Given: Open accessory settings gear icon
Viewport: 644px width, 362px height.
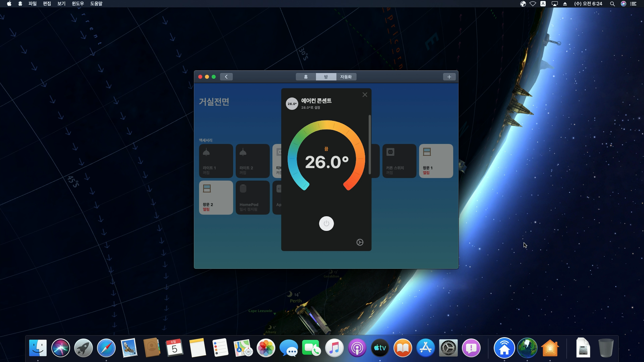Looking at the screenshot, I should [x=360, y=242].
